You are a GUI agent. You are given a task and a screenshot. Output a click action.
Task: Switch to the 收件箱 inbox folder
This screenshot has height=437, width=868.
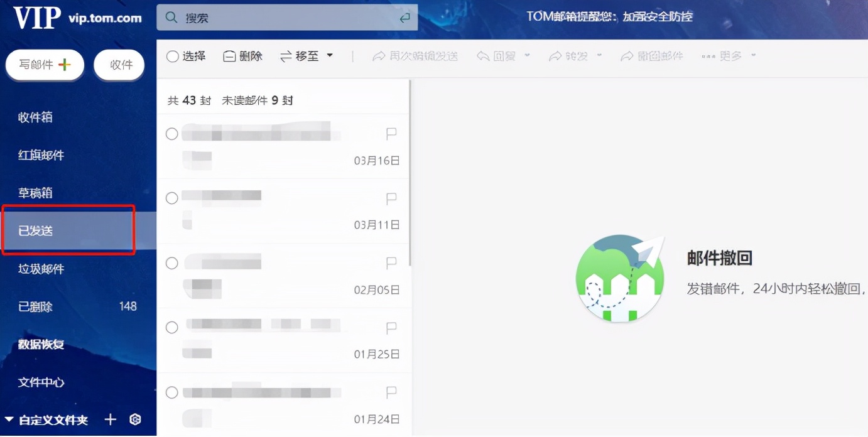click(x=36, y=117)
